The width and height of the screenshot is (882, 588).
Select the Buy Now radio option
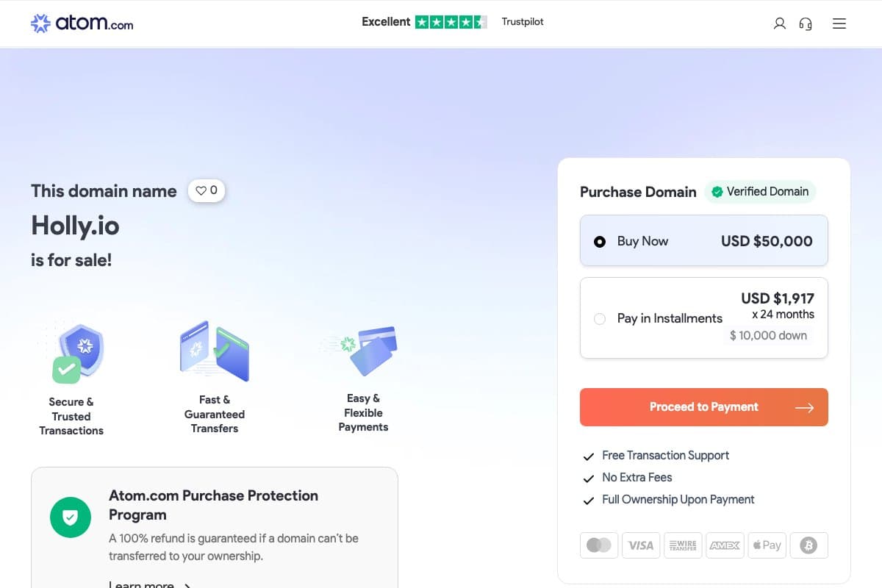click(x=600, y=241)
